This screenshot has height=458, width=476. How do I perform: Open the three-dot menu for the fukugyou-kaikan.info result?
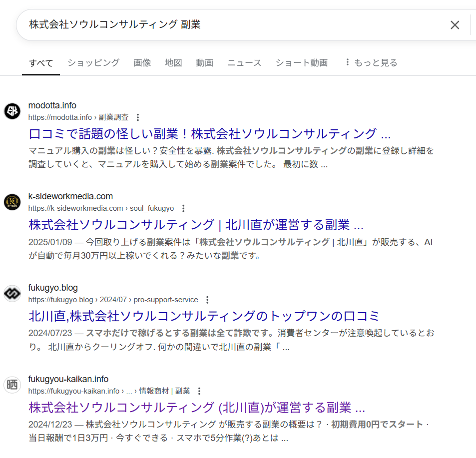199,391
